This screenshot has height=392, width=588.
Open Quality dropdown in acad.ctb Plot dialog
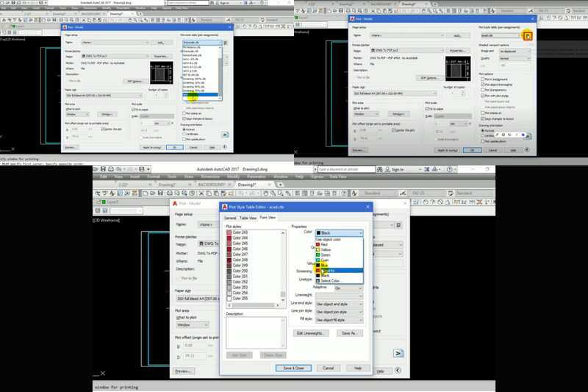tap(515, 59)
